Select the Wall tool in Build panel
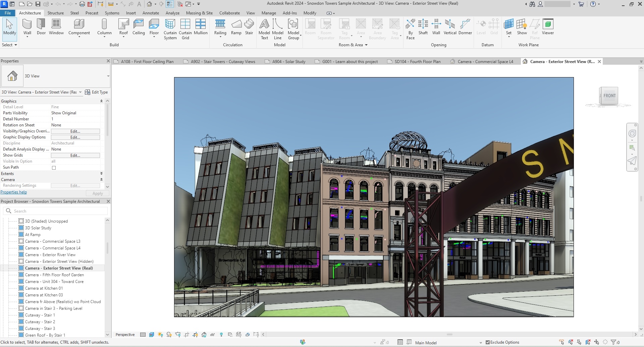This screenshot has height=347, width=644. coord(27,27)
